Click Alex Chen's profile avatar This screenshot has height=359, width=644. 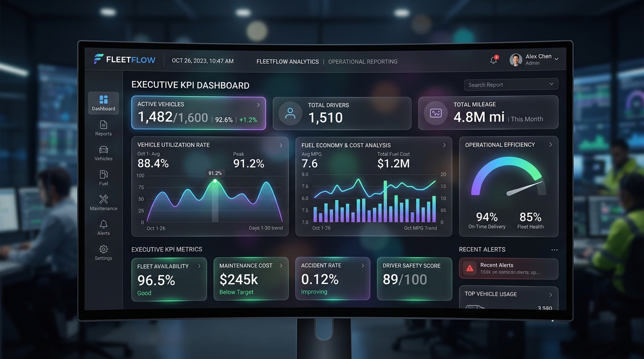516,60
